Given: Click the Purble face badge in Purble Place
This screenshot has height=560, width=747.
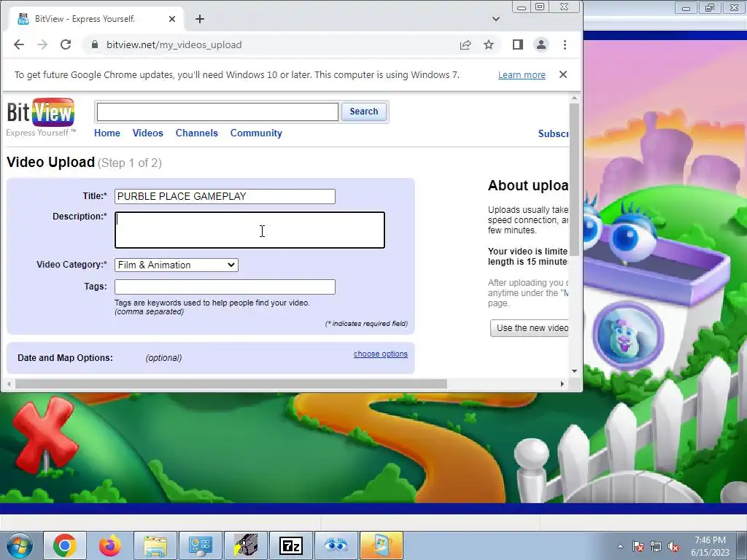Looking at the screenshot, I should [x=628, y=335].
